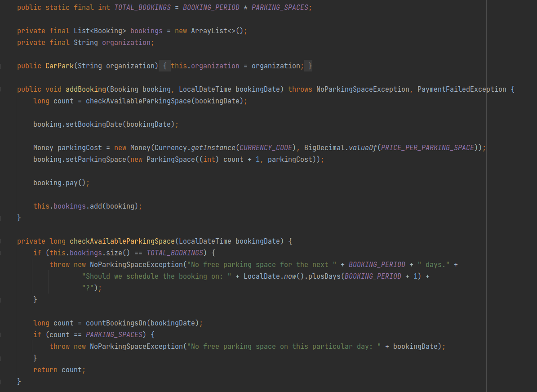The height and width of the screenshot is (392, 537).
Task: Place the cursor on the 'CarPark' constructor name
Action: 60,66
